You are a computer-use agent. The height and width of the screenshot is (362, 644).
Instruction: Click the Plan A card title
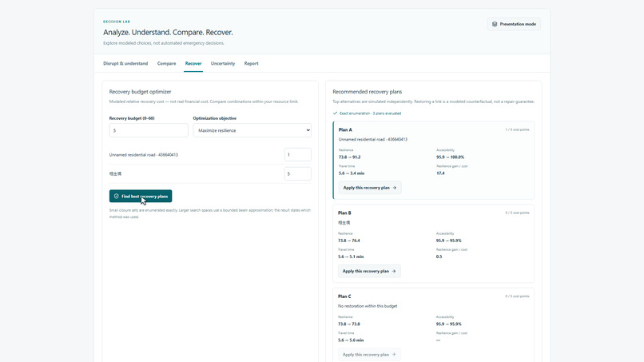[345, 129]
